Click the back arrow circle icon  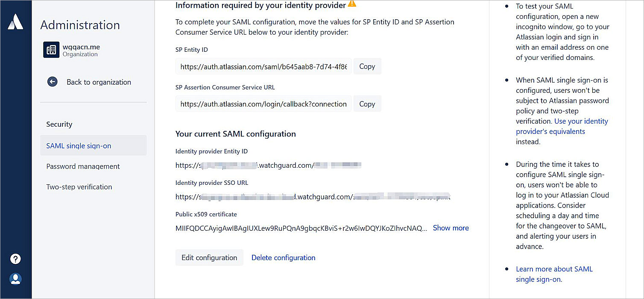52,82
